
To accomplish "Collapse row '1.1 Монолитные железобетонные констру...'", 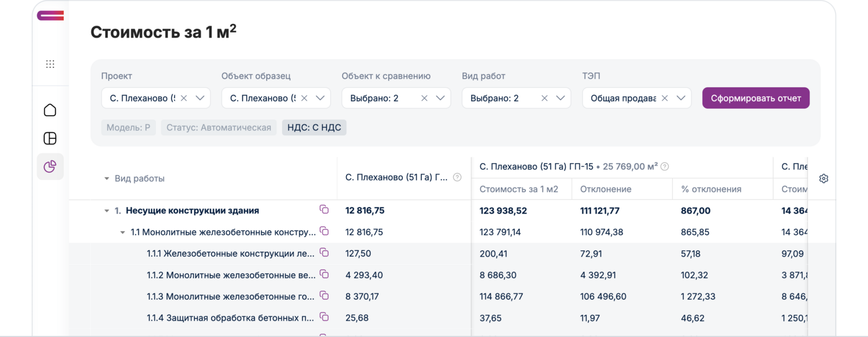I will 123,233.
